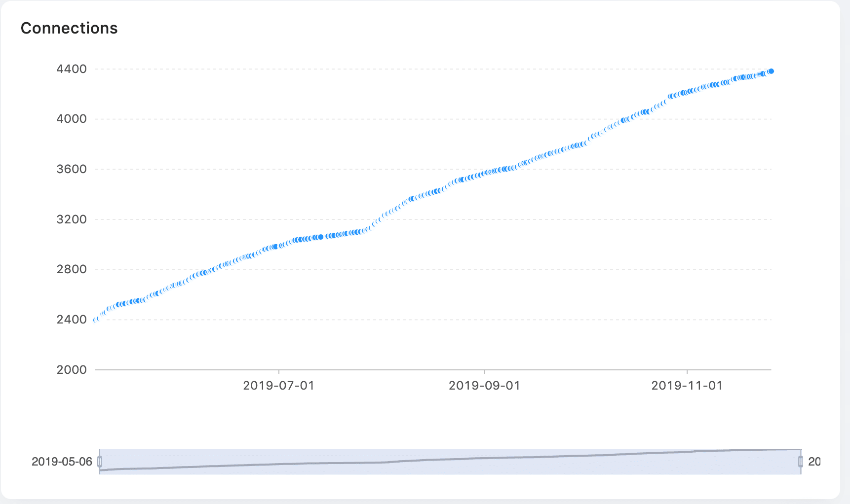Click the 2000 y-axis label
850x504 pixels.
point(72,370)
